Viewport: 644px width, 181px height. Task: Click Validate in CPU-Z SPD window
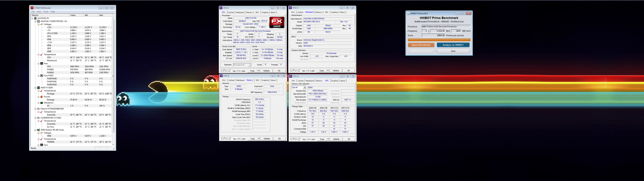click(x=336, y=139)
